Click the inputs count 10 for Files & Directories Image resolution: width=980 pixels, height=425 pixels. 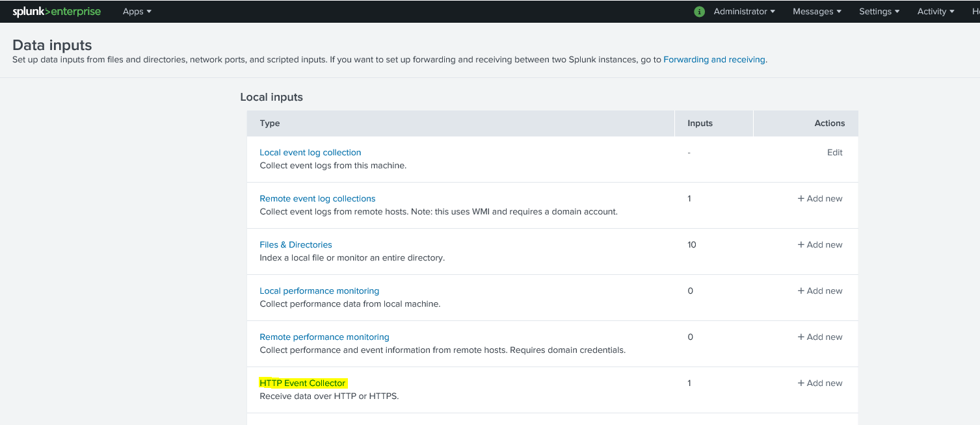pyautogui.click(x=692, y=245)
